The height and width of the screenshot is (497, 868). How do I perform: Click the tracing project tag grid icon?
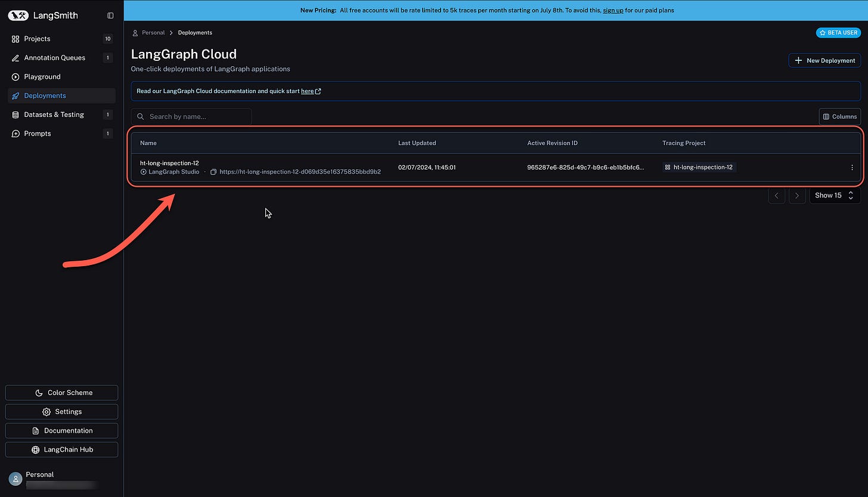(x=668, y=168)
